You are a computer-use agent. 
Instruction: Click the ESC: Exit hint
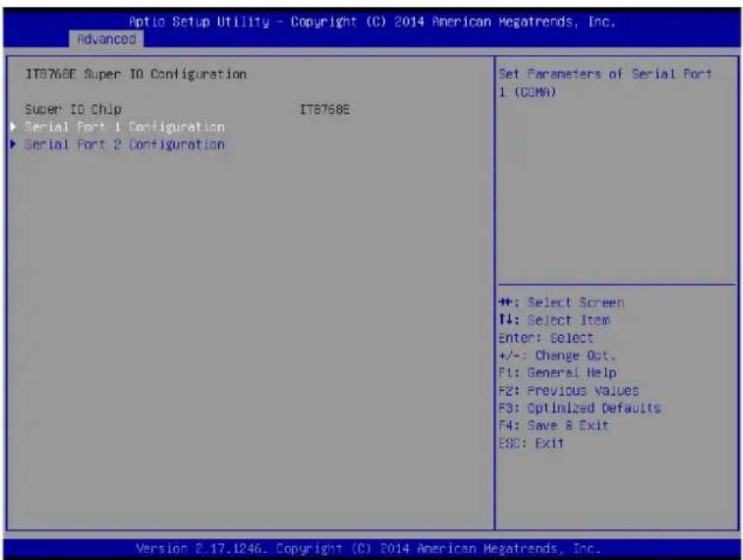click(x=531, y=443)
